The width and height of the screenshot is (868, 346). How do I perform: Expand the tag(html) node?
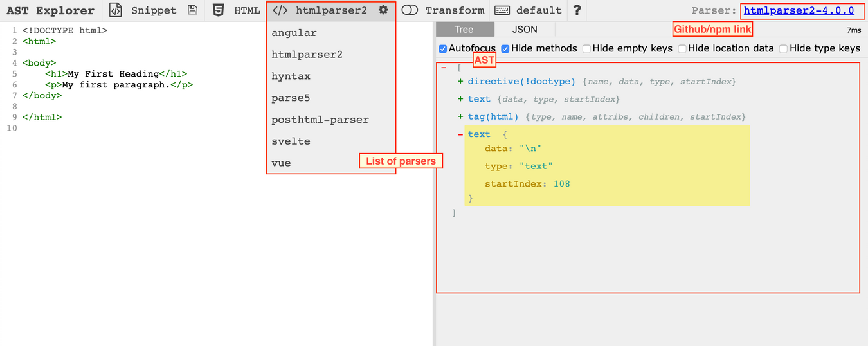tap(460, 116)
